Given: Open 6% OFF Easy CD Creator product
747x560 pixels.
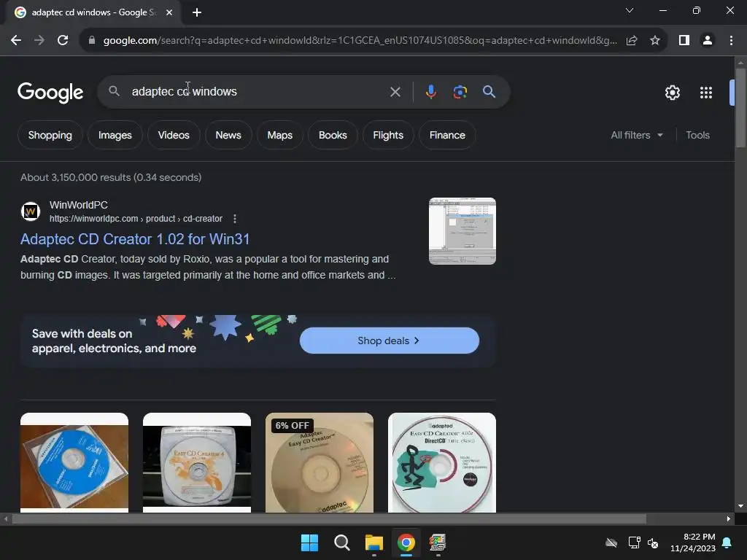Looking at the screenshot, I should [320, 462].
